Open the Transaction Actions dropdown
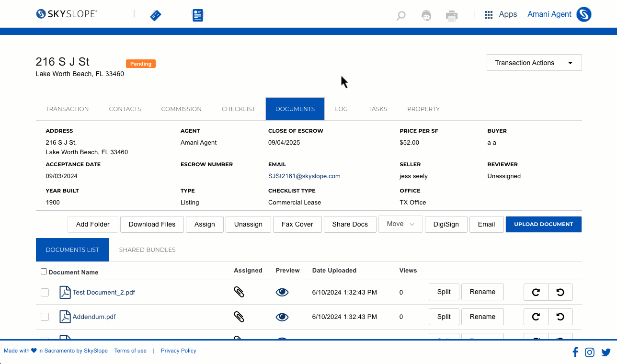Viewport: 617px width, 364px height. click(534, 63)
